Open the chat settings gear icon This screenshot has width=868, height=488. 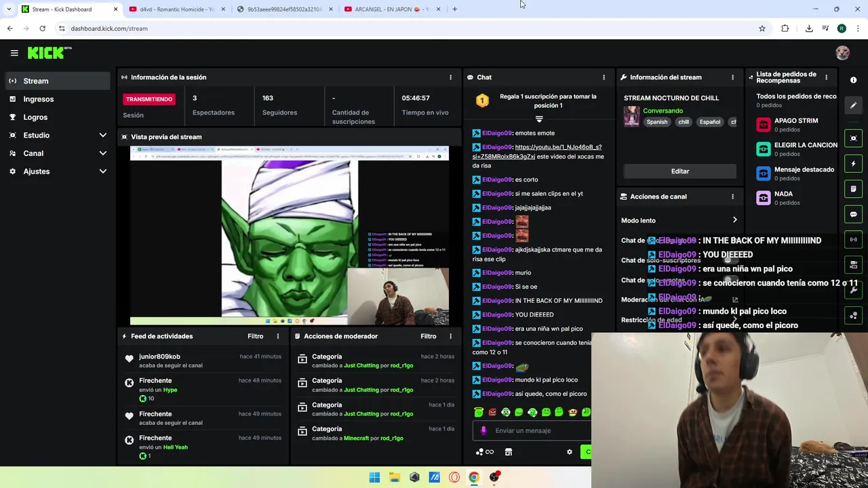click(570, 452)
